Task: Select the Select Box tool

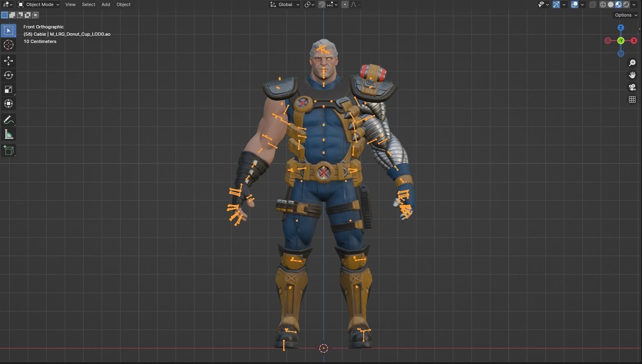Action: click(9, 30)
